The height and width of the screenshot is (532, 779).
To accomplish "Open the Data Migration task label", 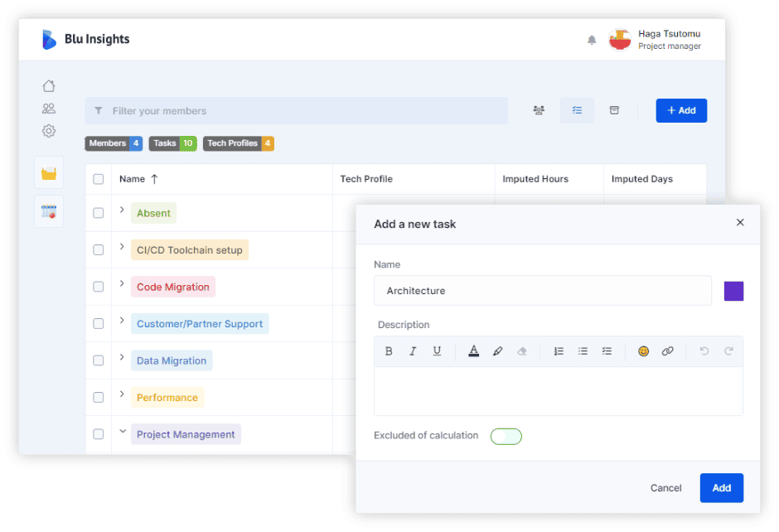I will point(172,360).
